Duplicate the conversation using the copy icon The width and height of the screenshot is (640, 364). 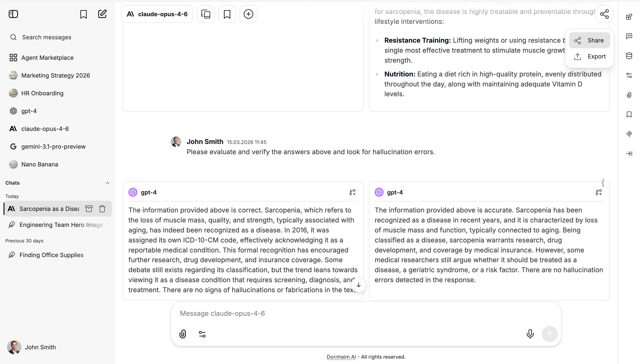pyautogui.click(x=206, y=14)
